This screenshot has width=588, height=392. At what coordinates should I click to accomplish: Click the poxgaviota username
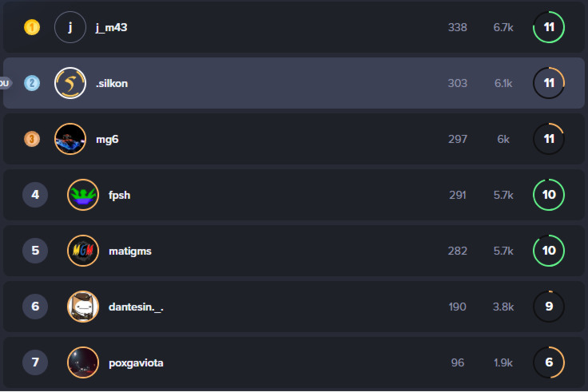(136, 363)
